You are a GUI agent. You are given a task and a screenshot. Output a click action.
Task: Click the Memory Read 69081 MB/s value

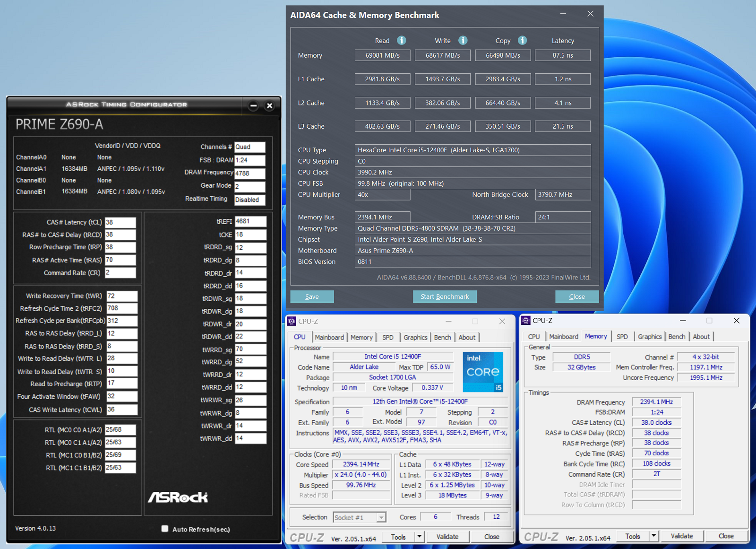383,55
